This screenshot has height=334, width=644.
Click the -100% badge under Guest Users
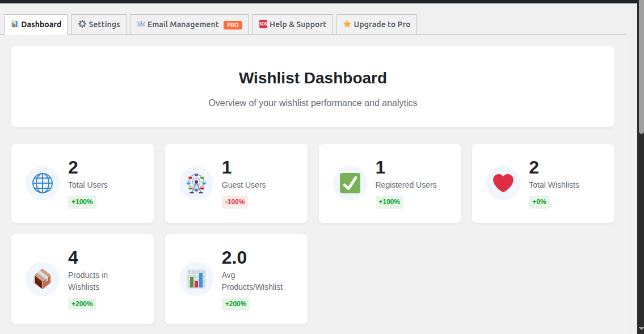pos(235,202)
